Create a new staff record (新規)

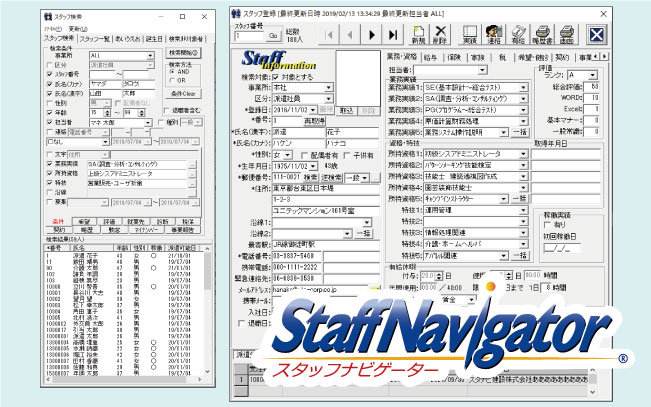point(418,35)
